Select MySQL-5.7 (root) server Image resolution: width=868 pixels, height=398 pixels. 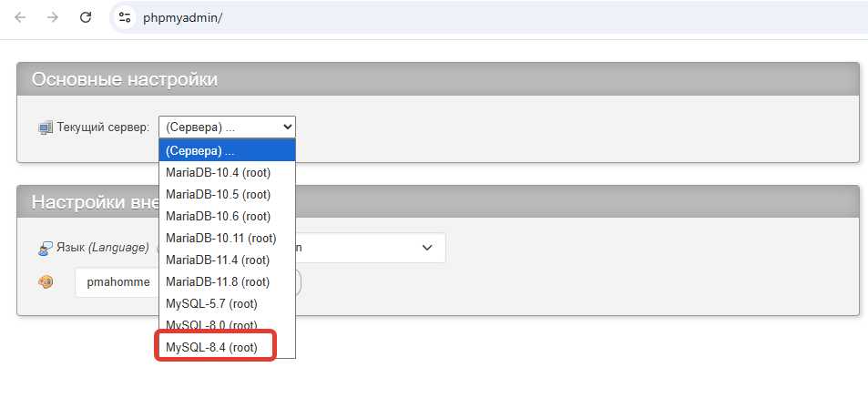coord(227,304)
